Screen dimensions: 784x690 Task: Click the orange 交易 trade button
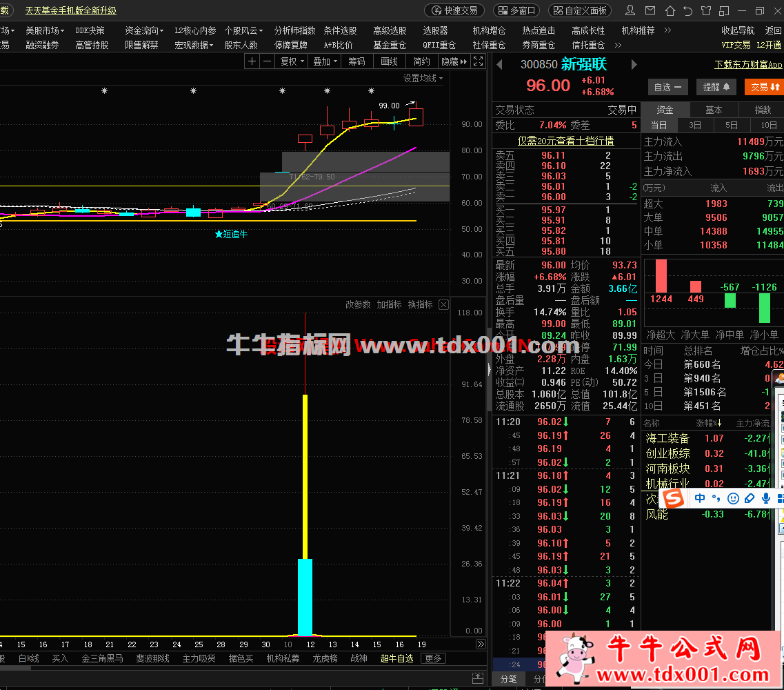click(x=764, y=87)
